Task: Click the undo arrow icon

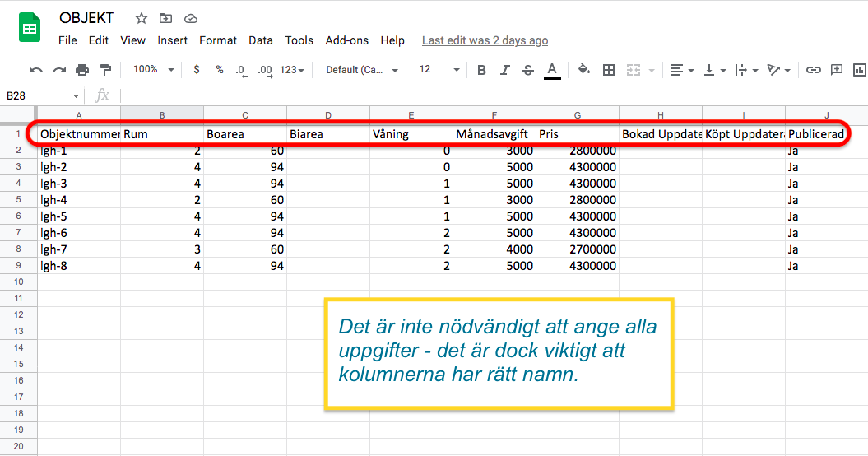Action: pyautogui.click(x=36, y=70)
